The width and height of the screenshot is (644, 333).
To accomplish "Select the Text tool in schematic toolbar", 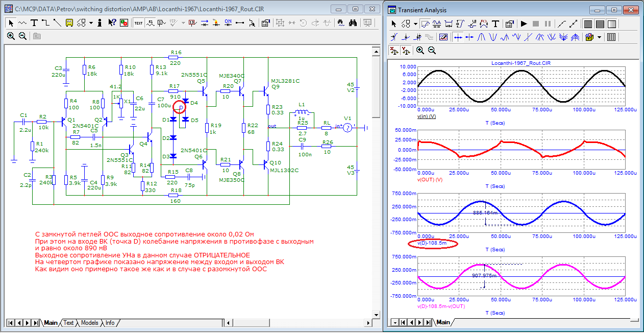I will pyautogui.click(x=34, y=23).
